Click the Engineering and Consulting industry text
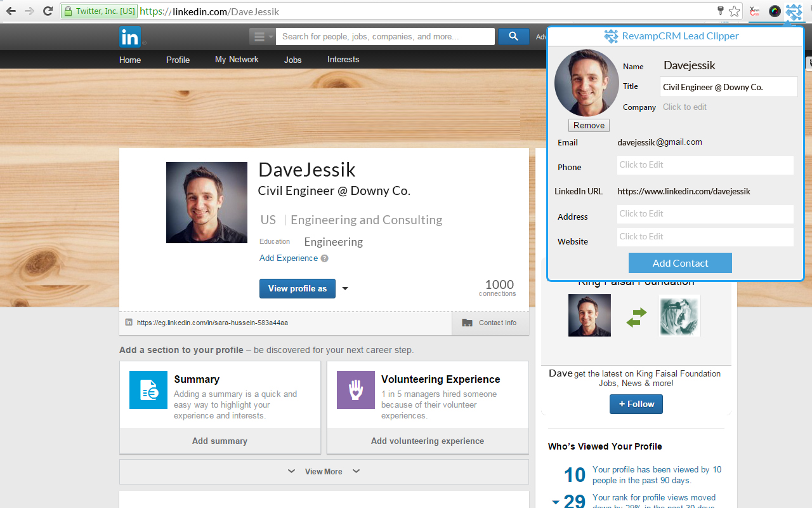 point(367,220)
